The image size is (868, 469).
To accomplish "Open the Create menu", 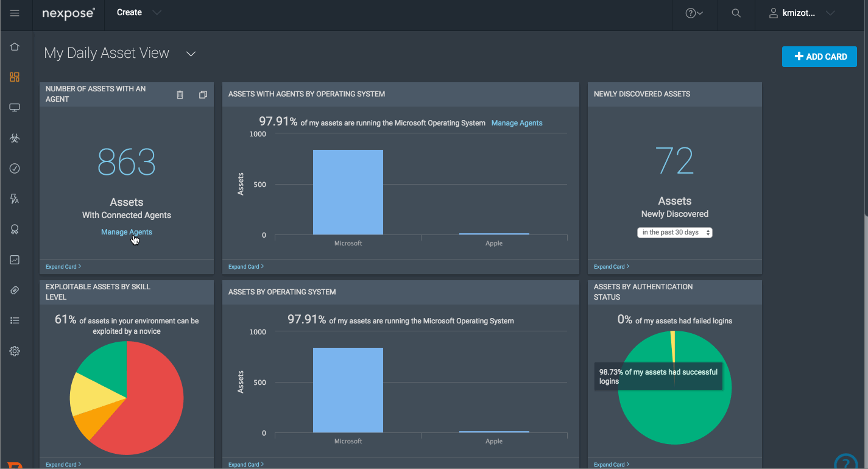I will (139, 13).
